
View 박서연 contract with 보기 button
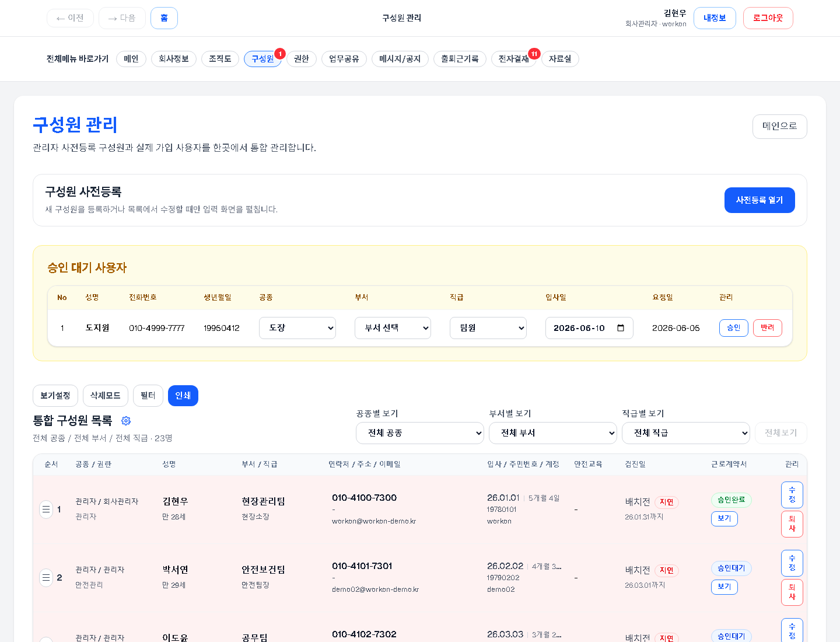click(x=724, y=587)
